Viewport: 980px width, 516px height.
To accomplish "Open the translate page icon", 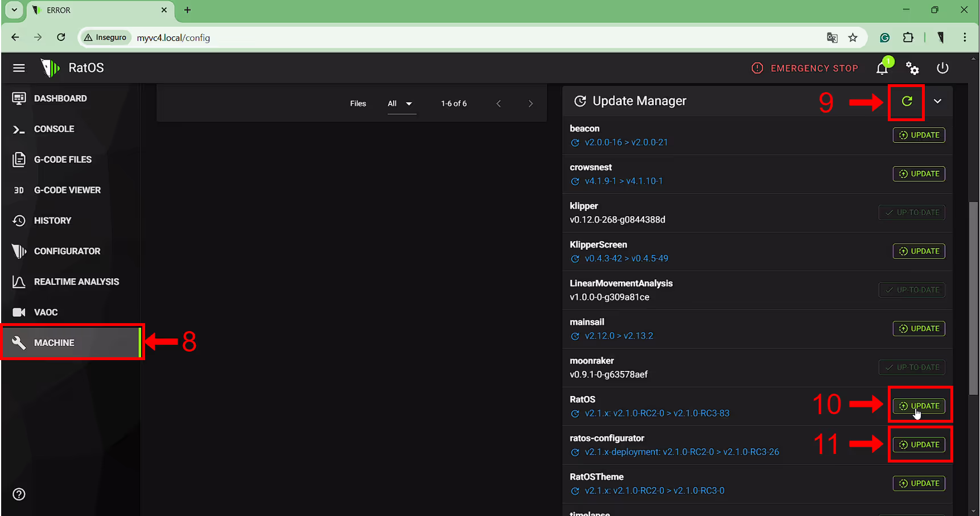I will (x=832, y=38).
